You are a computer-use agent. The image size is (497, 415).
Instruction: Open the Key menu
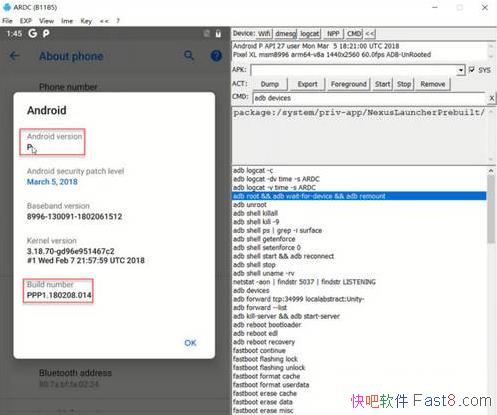click(86, 21)
